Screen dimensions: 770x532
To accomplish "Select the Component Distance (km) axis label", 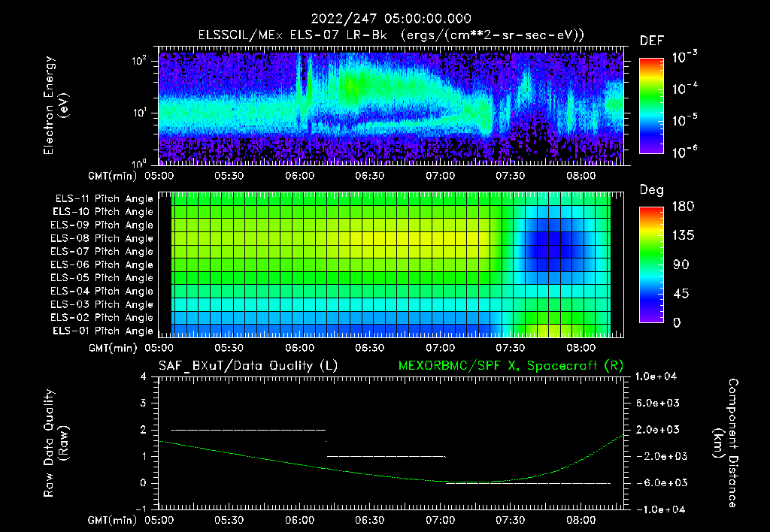I will point(726,443).
